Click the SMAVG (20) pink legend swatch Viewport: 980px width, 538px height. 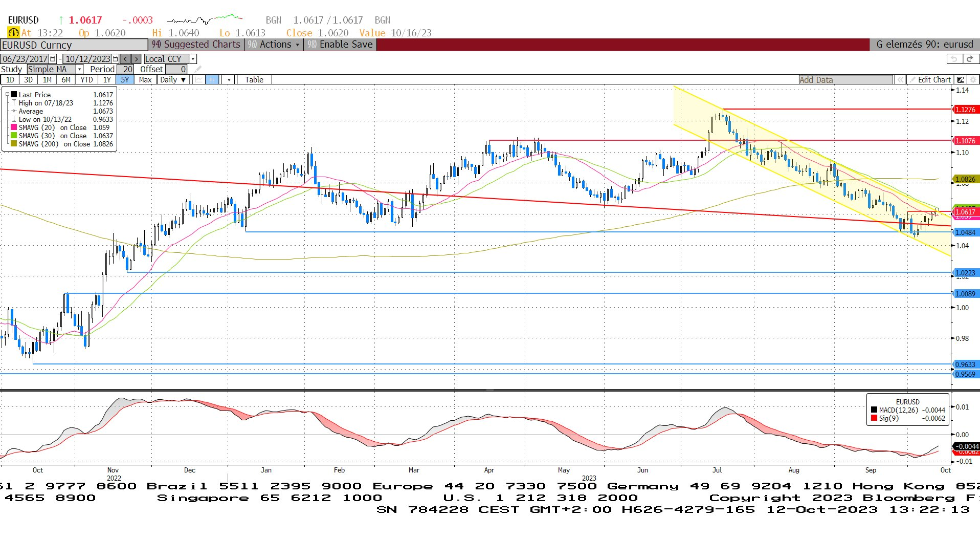(x=14, y=127)
